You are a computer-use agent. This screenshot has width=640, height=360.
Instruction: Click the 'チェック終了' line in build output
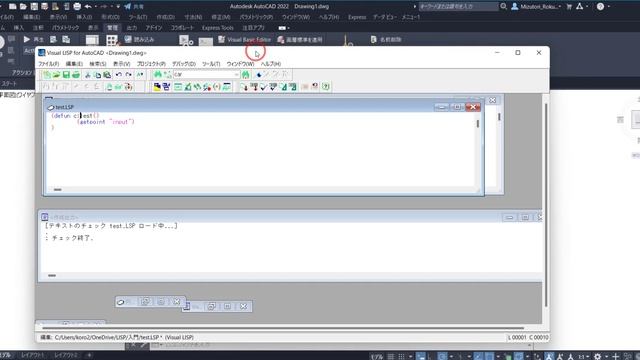(69, 238)
